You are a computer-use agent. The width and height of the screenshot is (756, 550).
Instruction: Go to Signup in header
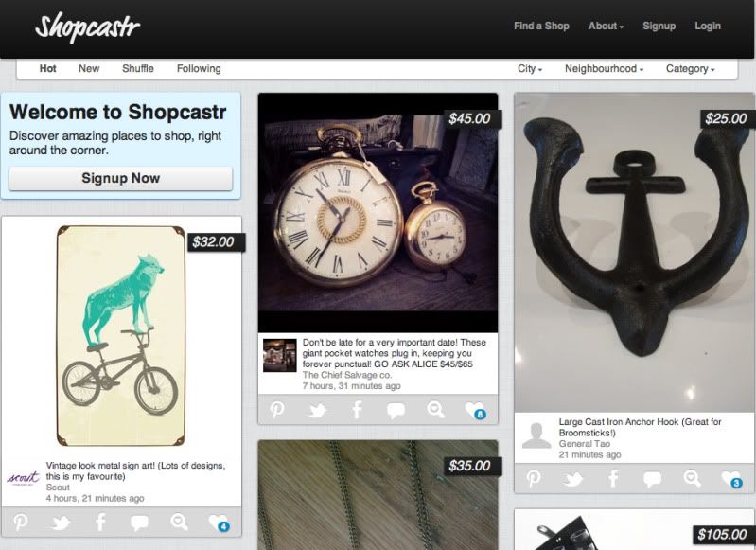pos(659,27)
